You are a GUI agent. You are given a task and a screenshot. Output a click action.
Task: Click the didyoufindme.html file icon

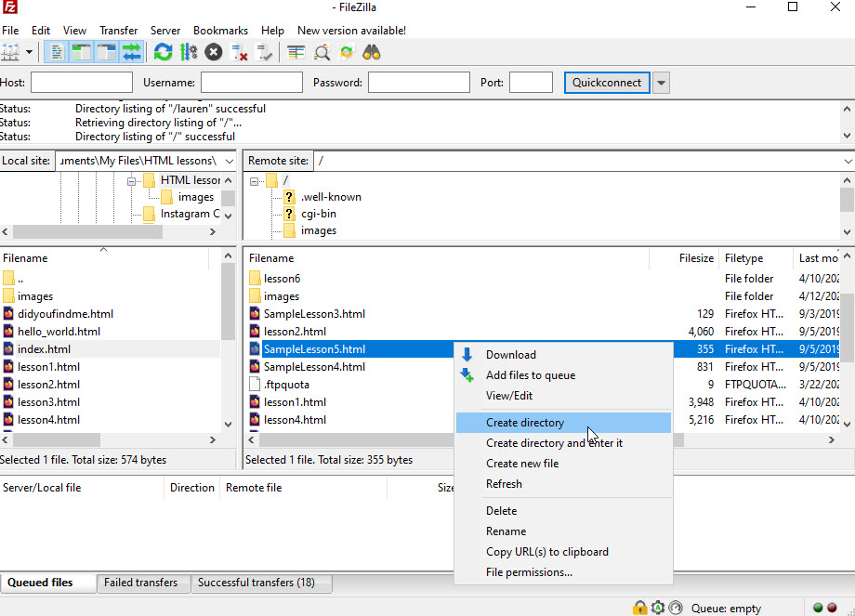click(x=8, y=314)
